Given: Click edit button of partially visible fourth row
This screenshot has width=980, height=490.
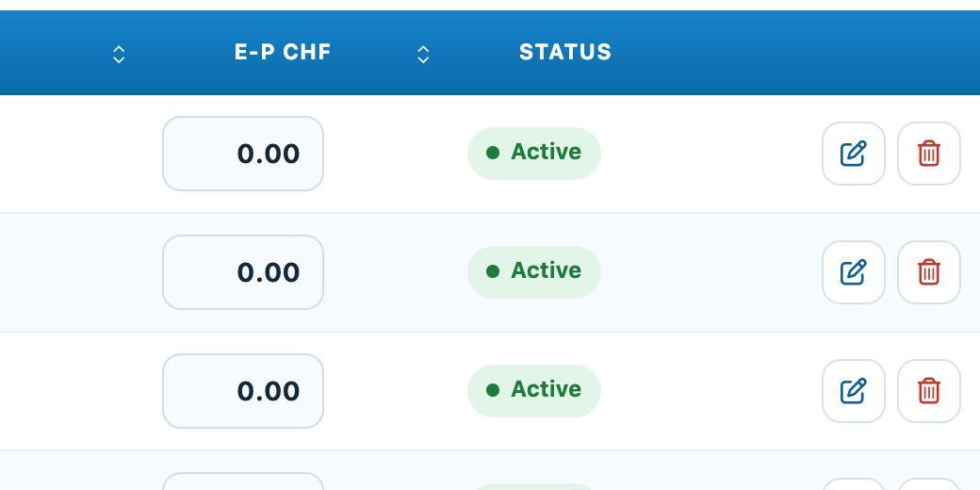Looking at the screenshot, I should (853, 484).
